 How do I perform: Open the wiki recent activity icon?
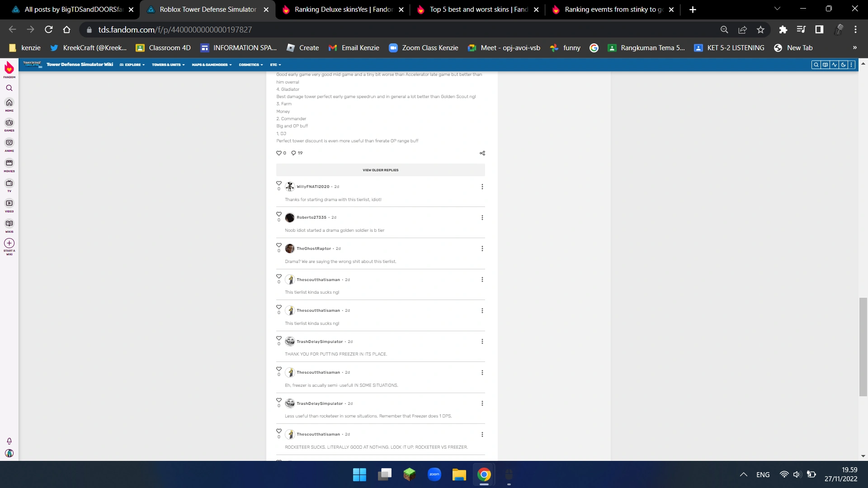tap(834, 65)
